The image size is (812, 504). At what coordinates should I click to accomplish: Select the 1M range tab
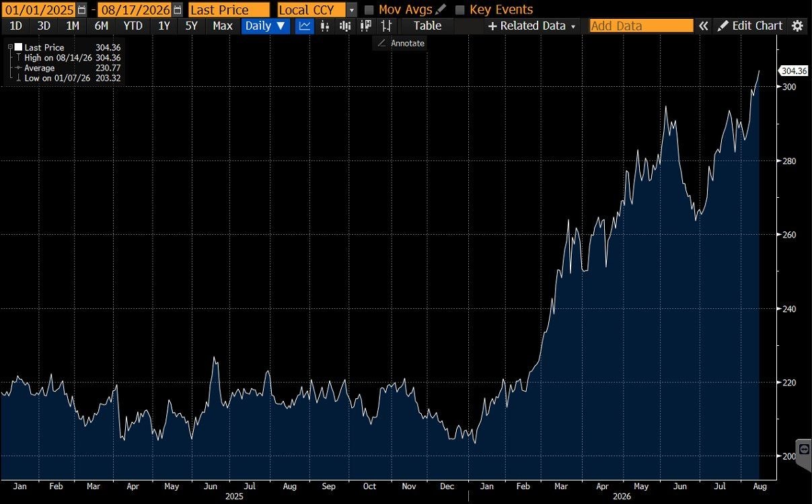click(x=72, y=26)
